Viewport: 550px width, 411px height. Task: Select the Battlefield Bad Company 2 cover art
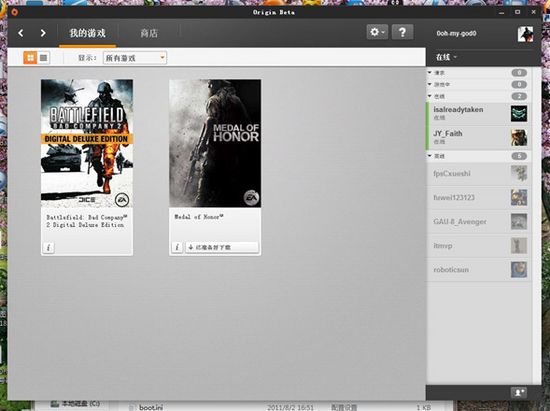pyautogui.click(x=87, y=143)
